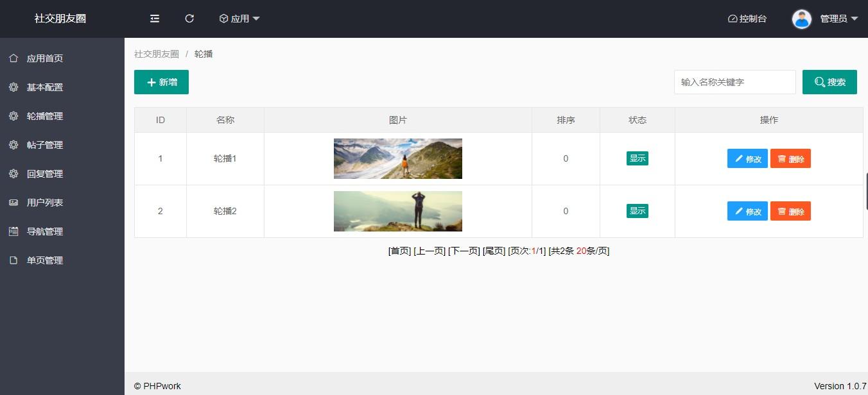Click the 新增 add button
The height and width of the screenshot is (395, 868).
[161, 82]
